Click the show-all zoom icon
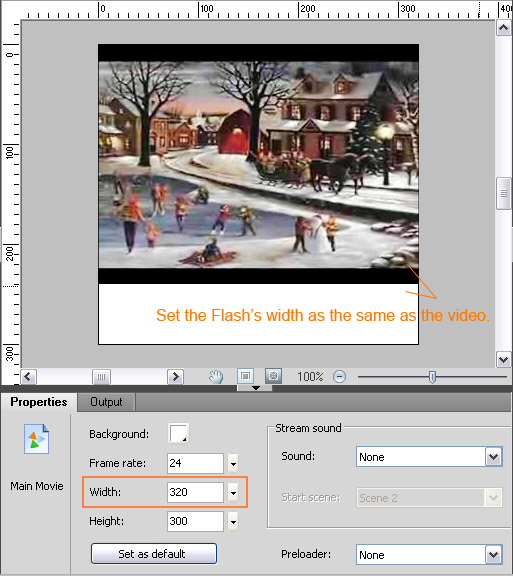This screenshot has width=513, height=576. tap(273, 376)
